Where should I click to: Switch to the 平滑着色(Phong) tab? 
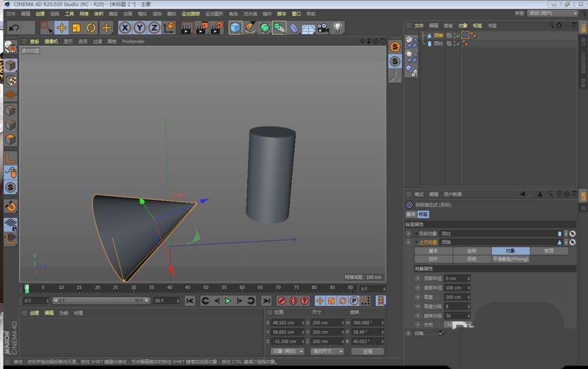tap(510, 258)
